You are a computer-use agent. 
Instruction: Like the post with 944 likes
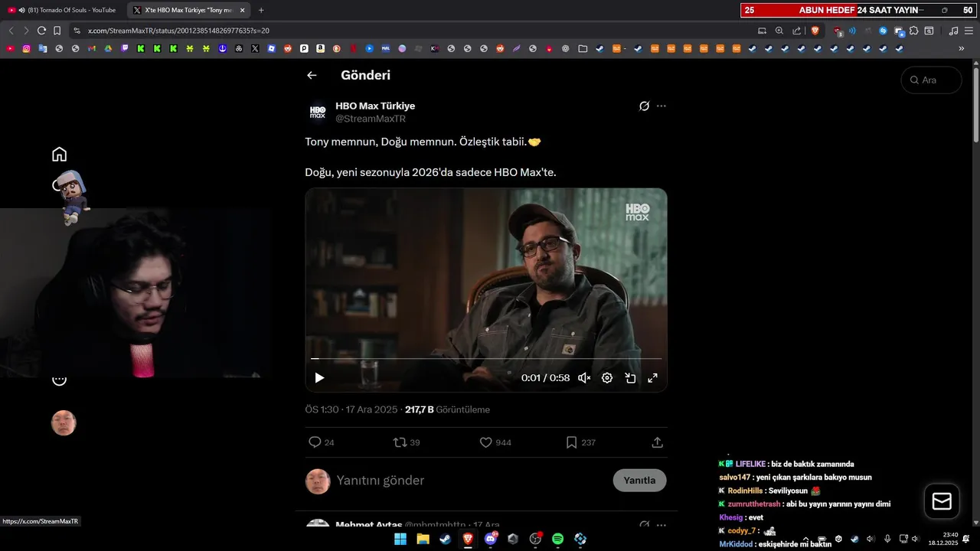point(495,442)
